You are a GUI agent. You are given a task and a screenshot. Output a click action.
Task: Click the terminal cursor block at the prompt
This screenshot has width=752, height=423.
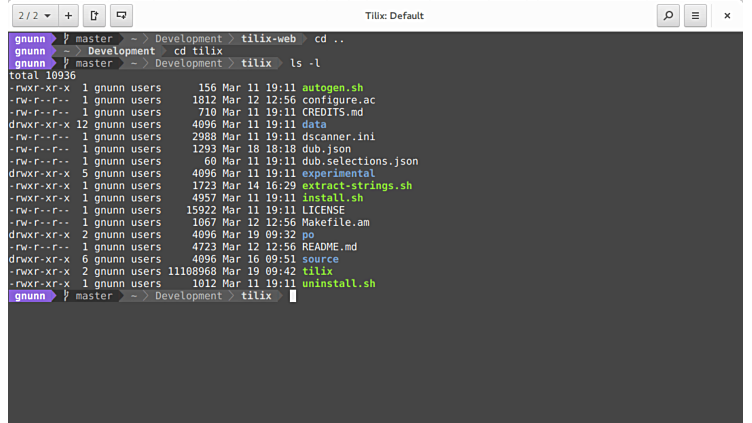pyautogui.click(x=293, y=296)
